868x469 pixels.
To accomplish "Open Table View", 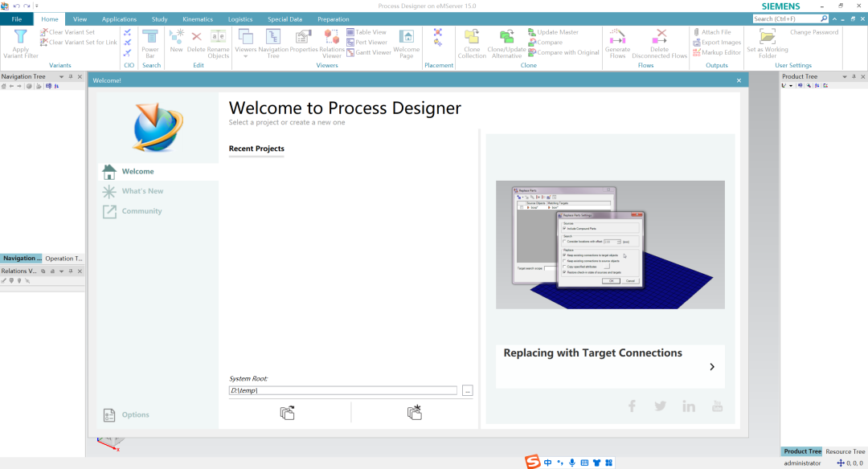I will [366, 32].
